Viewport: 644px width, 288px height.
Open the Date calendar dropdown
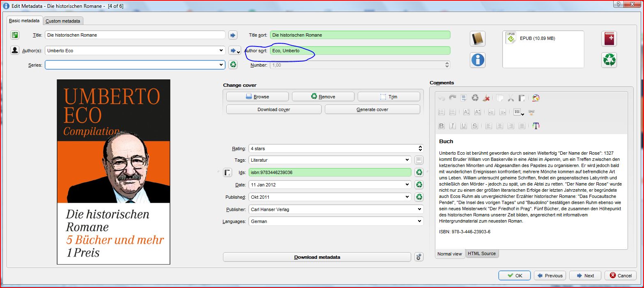(x=407, y=185)
